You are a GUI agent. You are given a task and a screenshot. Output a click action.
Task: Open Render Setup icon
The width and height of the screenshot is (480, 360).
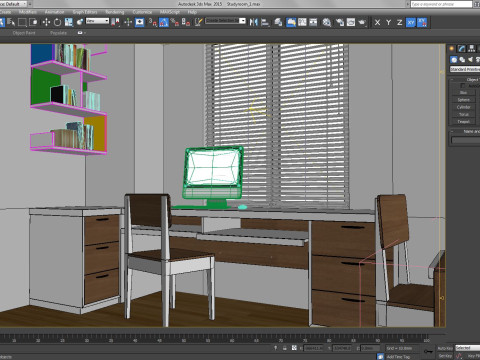(x=340, y=22)
